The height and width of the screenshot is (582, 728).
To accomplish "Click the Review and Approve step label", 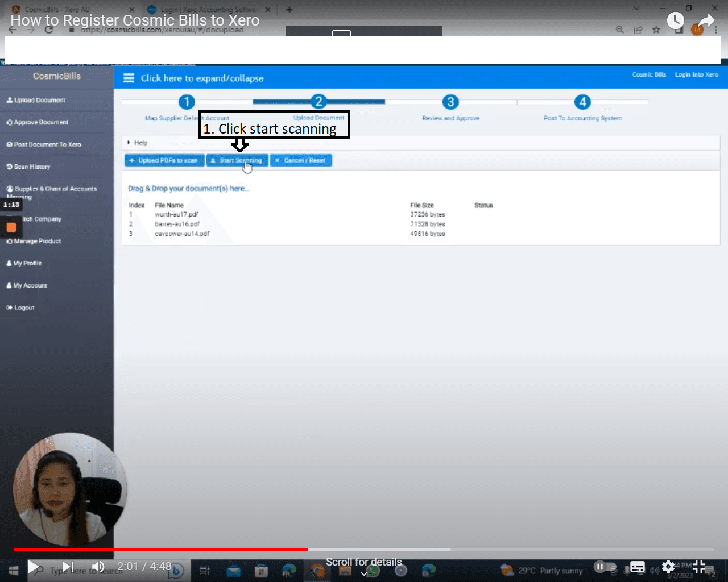I will pyautogui.click(x=450, y=118).
